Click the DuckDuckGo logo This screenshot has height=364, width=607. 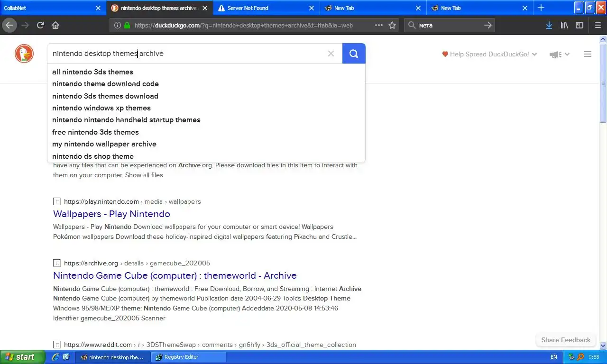tap(24, 54)
